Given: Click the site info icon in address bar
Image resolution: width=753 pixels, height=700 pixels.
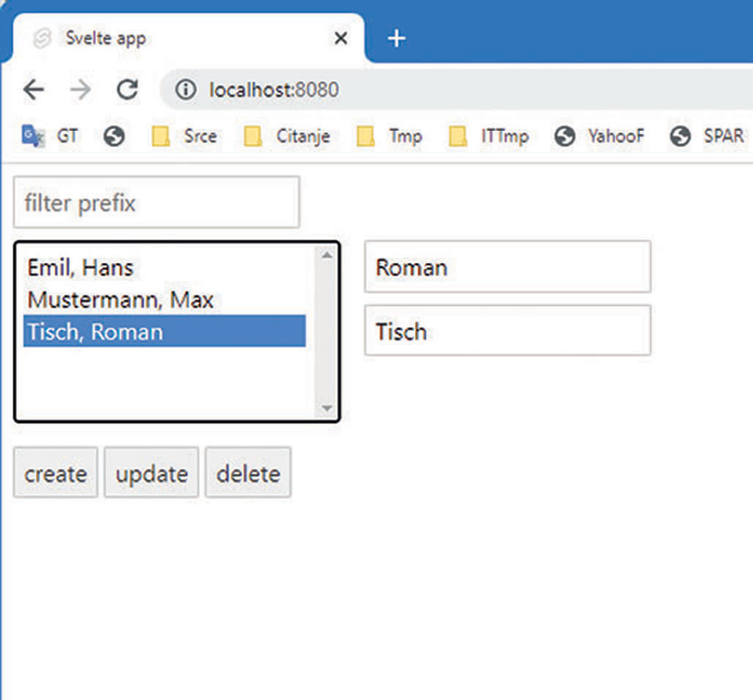Looking at the screenshot, I should point(186,90).
